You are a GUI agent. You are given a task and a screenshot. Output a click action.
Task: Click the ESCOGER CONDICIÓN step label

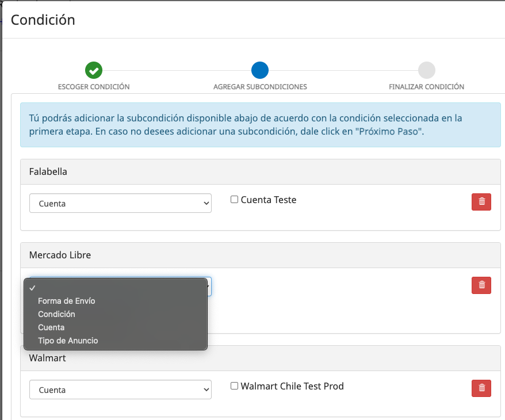(x=94, y=87)
